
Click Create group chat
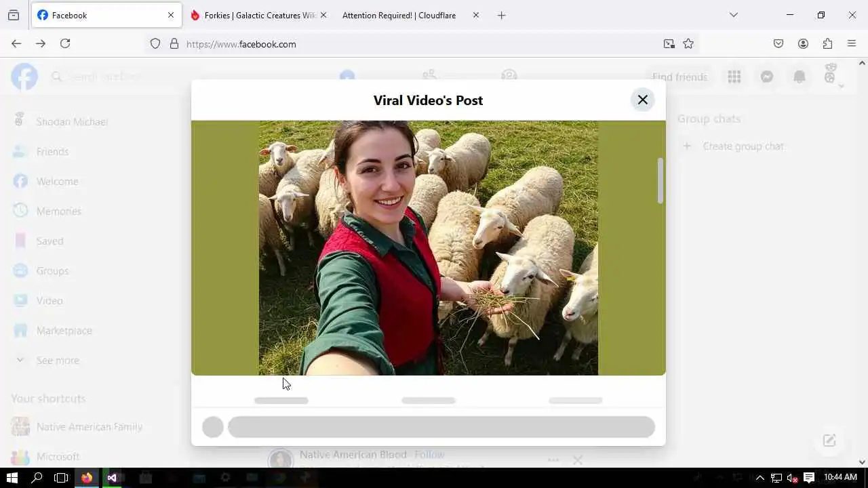743,146
